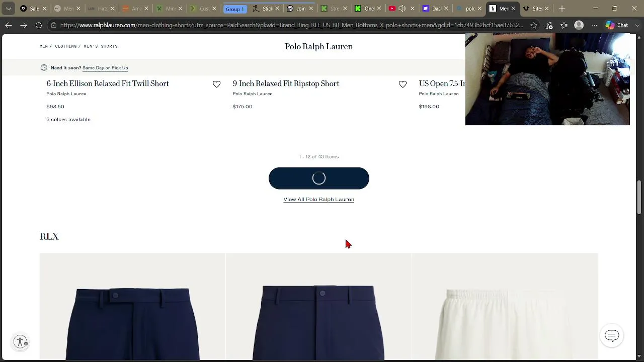This screenshot has height=362, width=644.
Task: Click the $98.50 price
Action: point(55,107)
